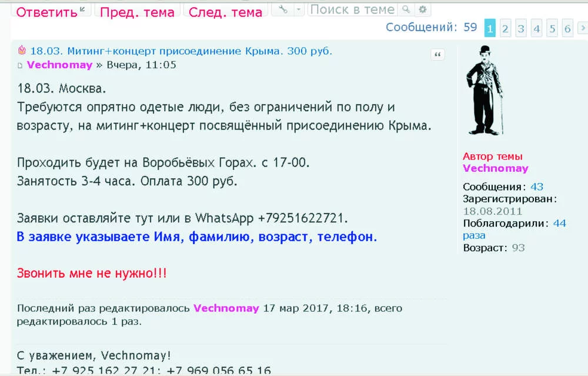Image resolution: width=588 pixels, height=376 pixels.
Task: Click the Автор темы label
Action: tap(492, 156)
